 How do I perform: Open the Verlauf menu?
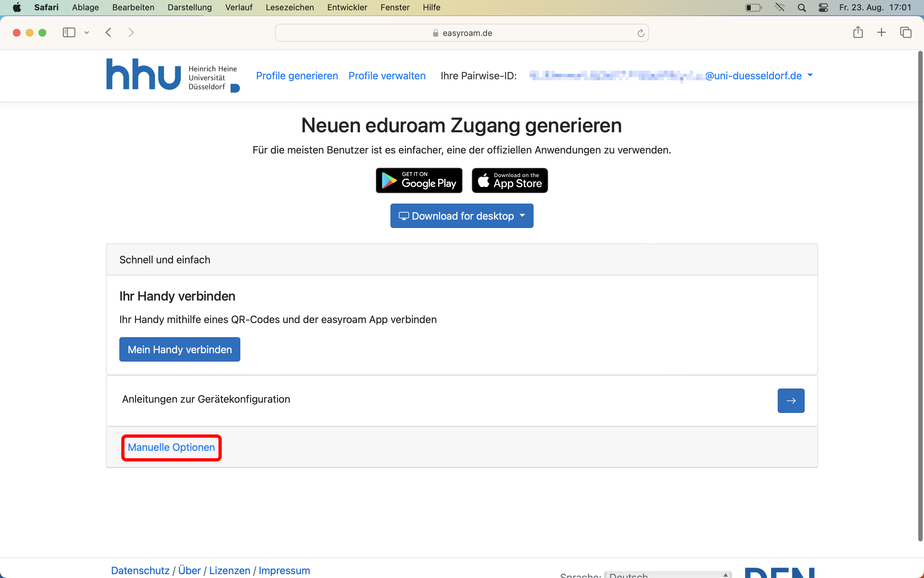pyautogui.click(x=239, y=7)
